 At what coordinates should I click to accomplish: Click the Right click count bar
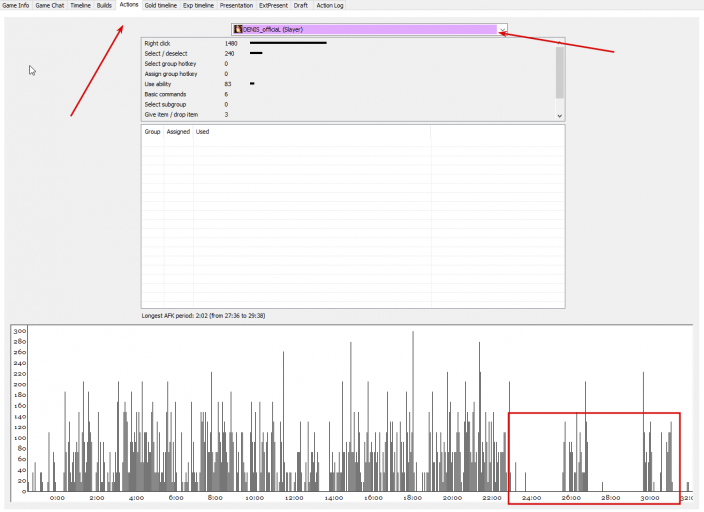pos(288,43)
